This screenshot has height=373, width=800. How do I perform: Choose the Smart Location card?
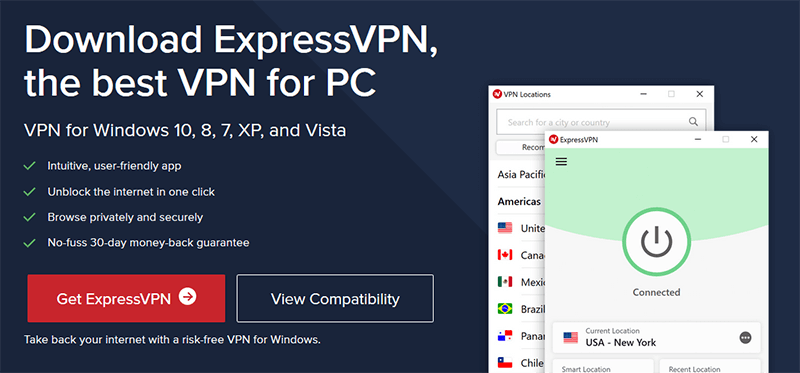(603, 366)
